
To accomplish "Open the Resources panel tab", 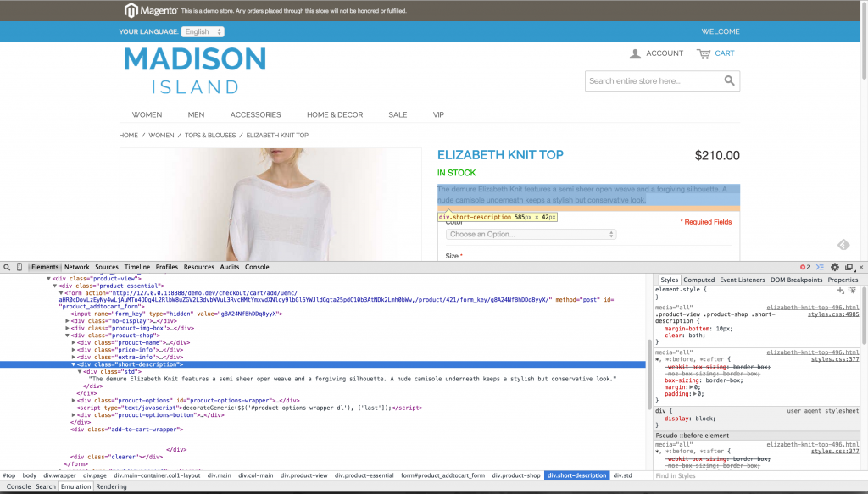I will click(198, 267).
